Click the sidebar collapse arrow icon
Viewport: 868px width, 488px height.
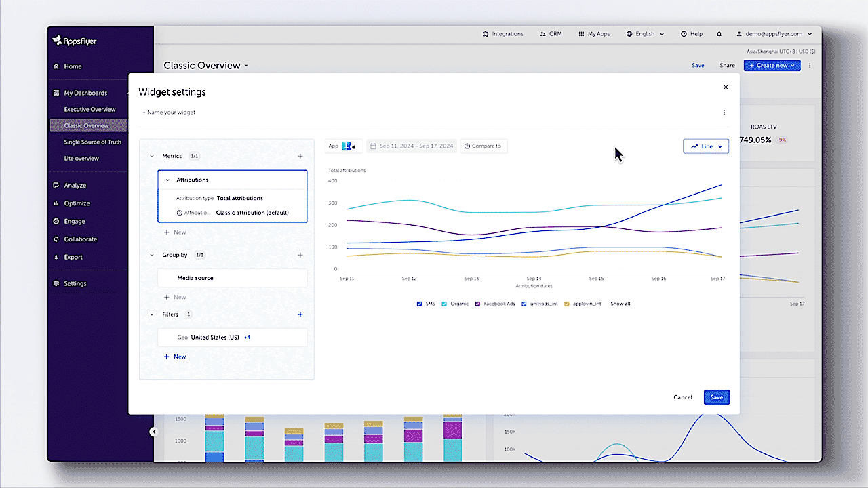click(x=154, y=432)
